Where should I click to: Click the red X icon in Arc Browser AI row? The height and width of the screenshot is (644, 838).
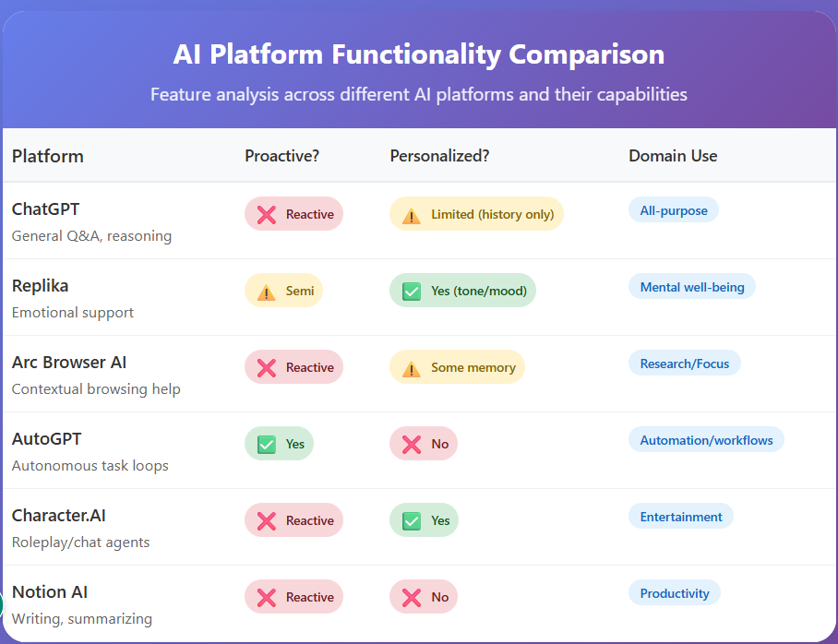(267, 368)
